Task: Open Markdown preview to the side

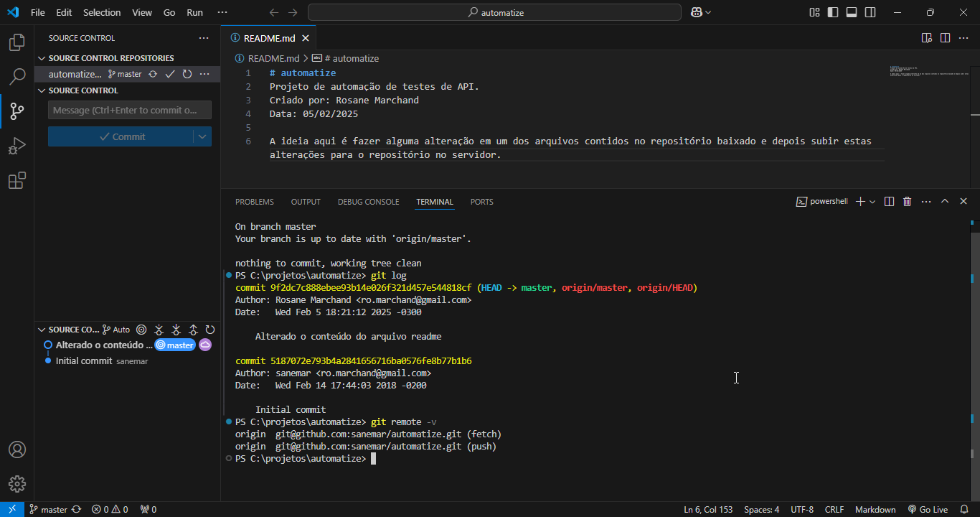Action: click(x=927, y=38)
